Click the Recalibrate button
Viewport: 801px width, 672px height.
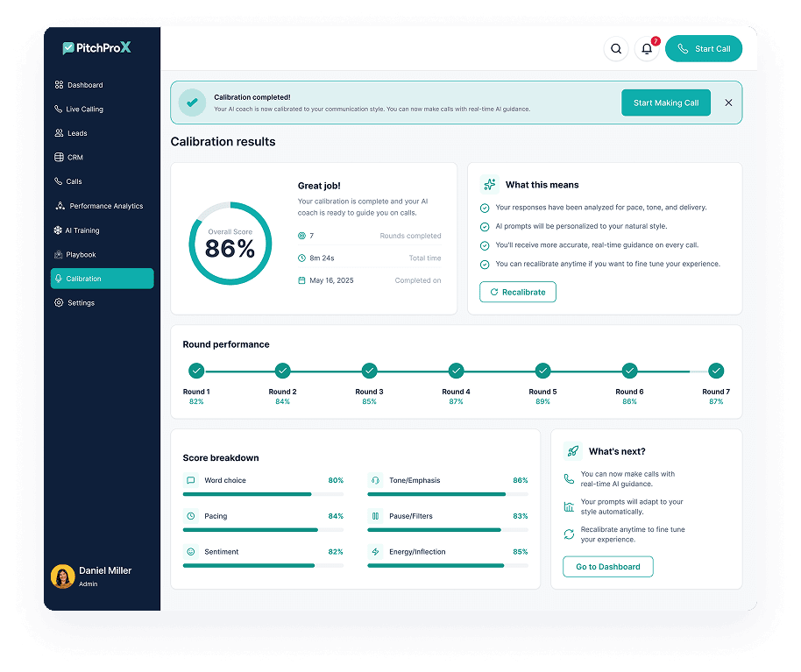tap(517, 292)
